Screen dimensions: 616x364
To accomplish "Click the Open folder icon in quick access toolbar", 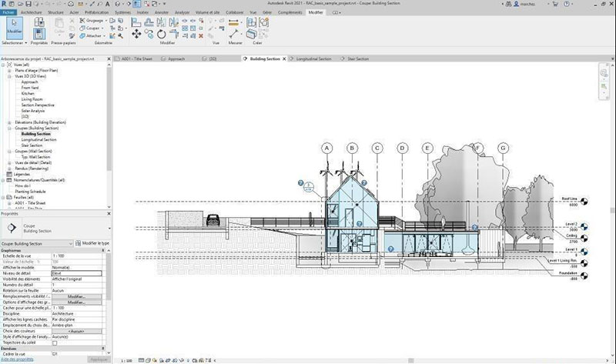I will click(20, 4).
